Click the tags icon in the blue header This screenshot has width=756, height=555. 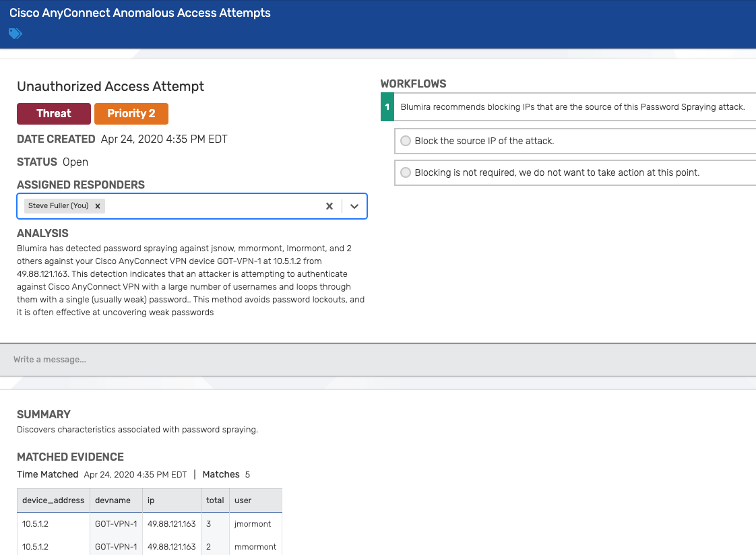click(x=14, y=33)
